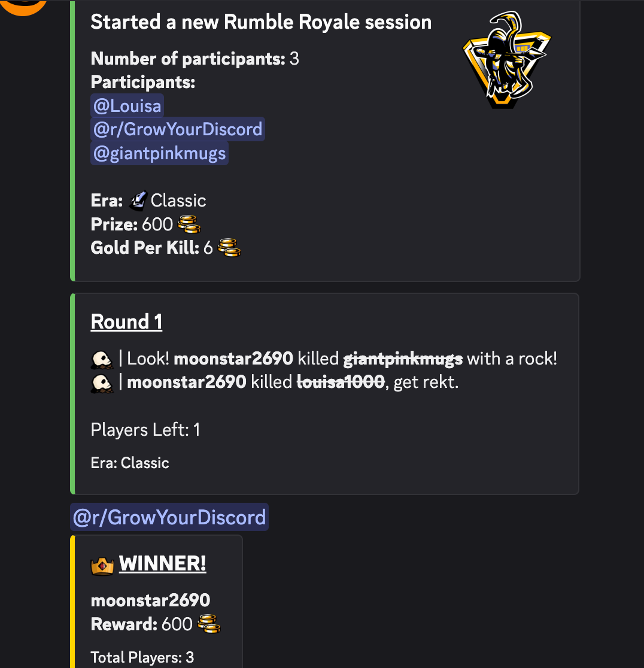Click the coins emoji next to Reward

[209, 624]
